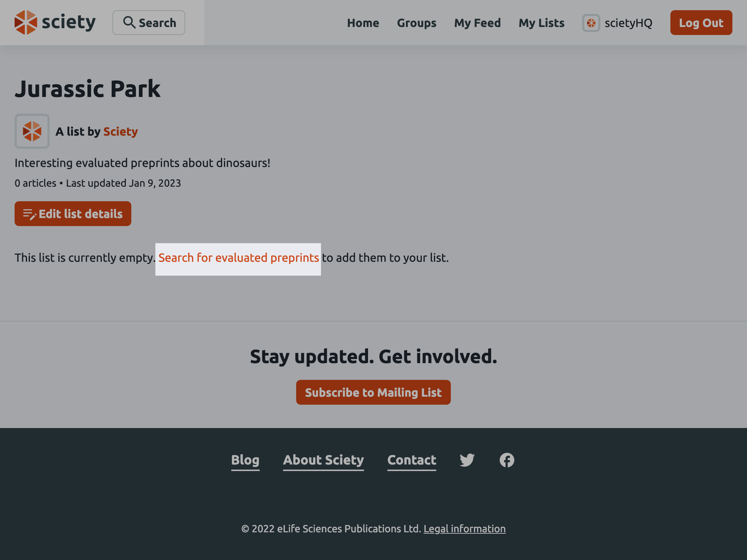The height and width of the screenshot is (560, 747).
Task: Click the Facebook icon
Action: (506, 460)
